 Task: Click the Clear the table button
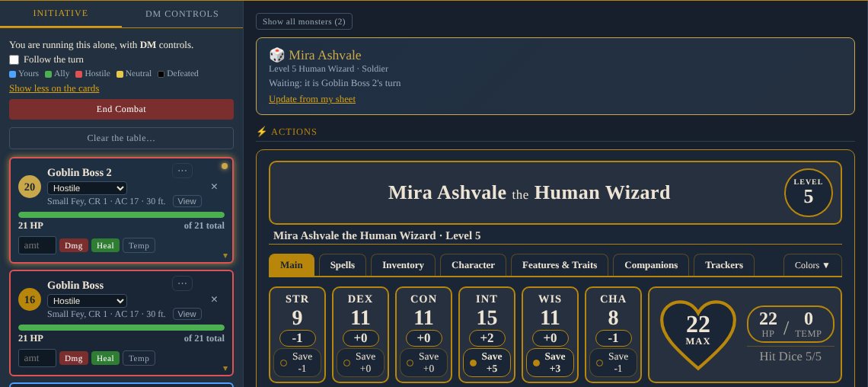point(121,138)
